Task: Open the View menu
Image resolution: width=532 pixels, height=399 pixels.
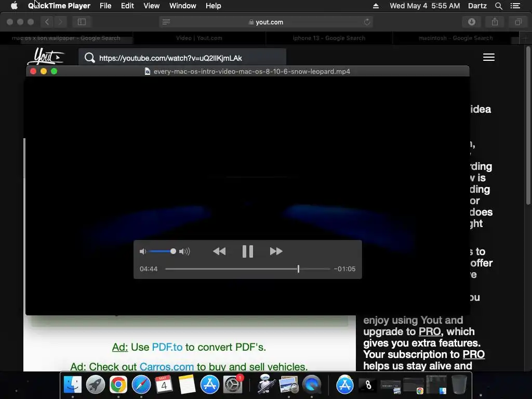Action: [x=152, y=6]
